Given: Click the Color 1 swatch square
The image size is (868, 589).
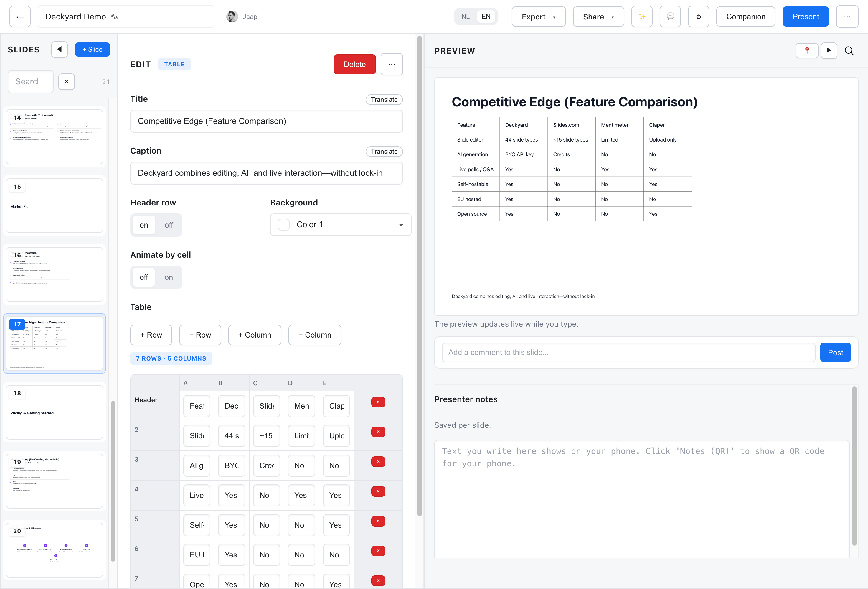Looking at the screenshot, I should pos(284,225).
